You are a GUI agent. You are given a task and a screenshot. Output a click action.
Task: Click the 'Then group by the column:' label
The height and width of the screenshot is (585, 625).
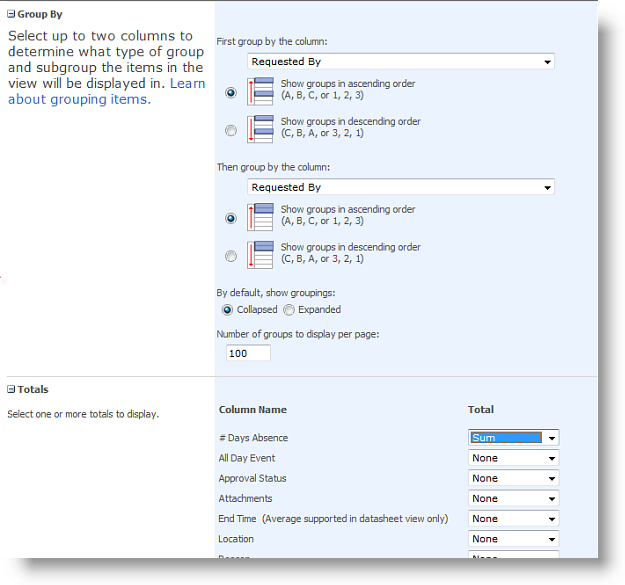pos(273,167)
